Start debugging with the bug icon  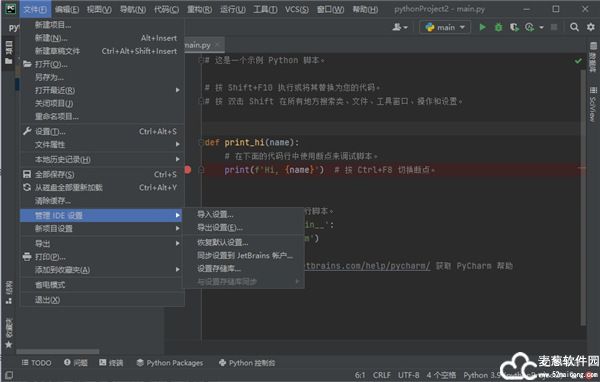498,27
